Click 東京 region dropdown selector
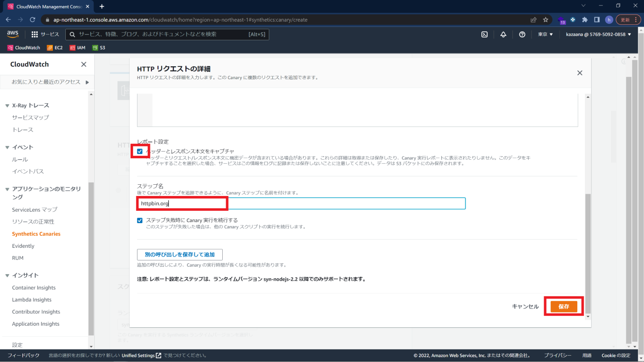 tap(545, 34)
